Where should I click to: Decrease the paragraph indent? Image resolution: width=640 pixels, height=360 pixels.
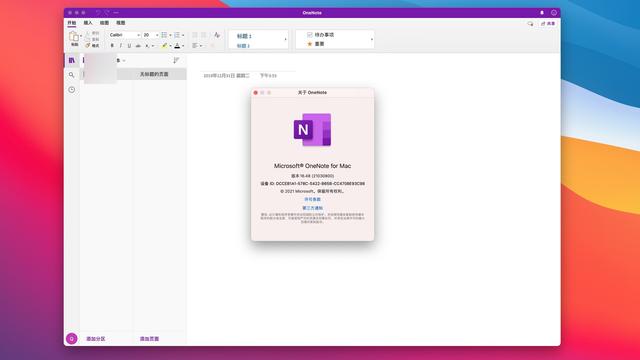(x=195, y=35)
